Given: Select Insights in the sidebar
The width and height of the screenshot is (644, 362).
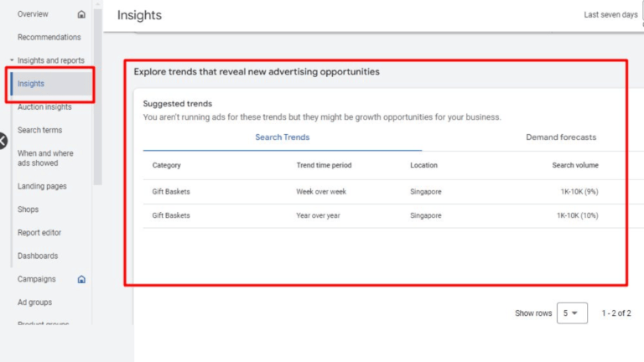Looking at the screenshot, I should [x=31, y=84].
